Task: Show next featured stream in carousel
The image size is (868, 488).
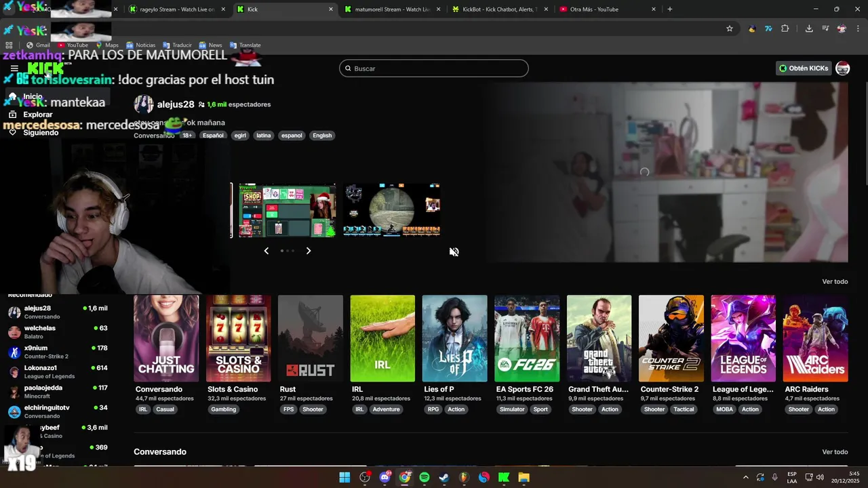Action: 309,251
